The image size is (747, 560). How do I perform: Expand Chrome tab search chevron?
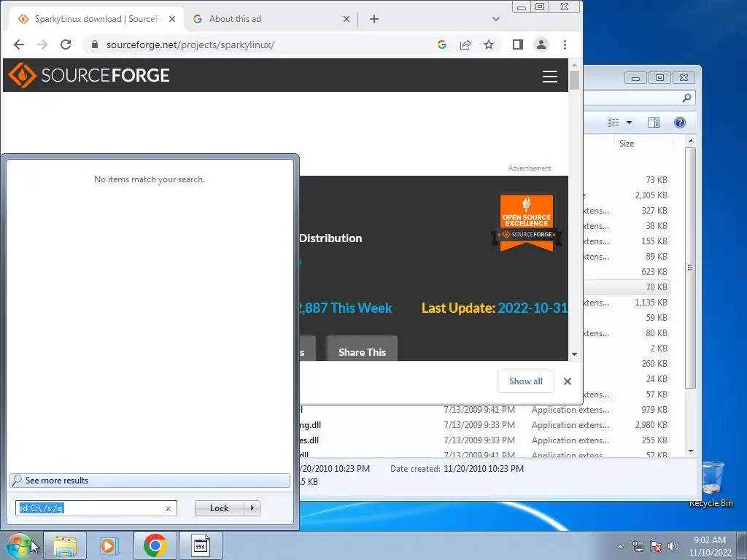496,19
